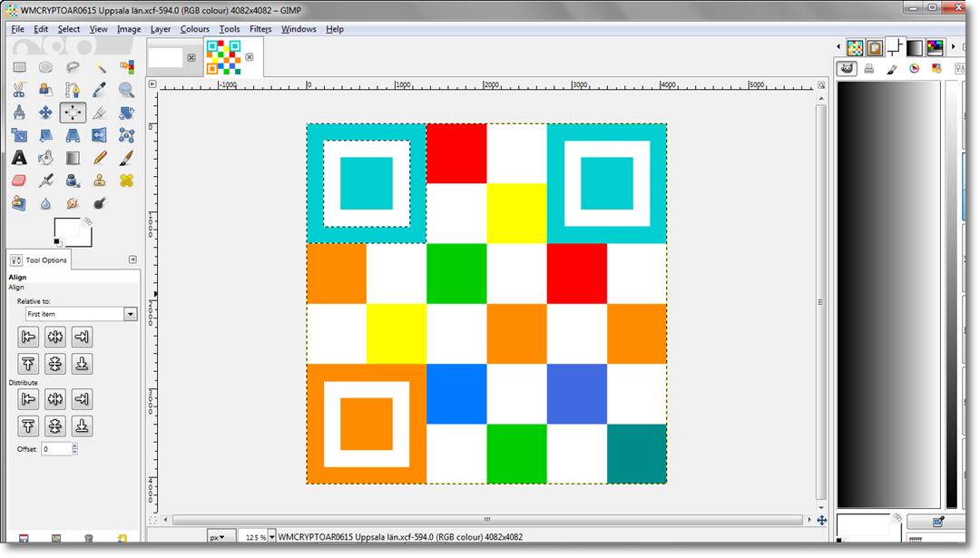This screenshot has height=558, width=980.
Task: Click the foreground color swatch in toolbox
Action: click(66, 229)
